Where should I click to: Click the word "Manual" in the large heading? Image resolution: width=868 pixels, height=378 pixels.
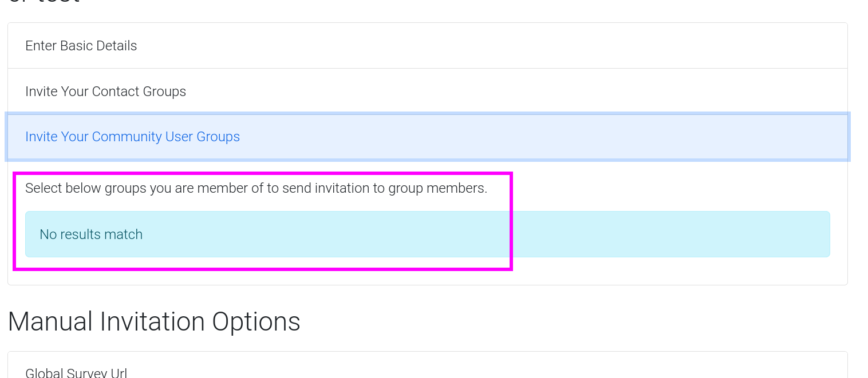pyautogui.click(x=50, y=321)
